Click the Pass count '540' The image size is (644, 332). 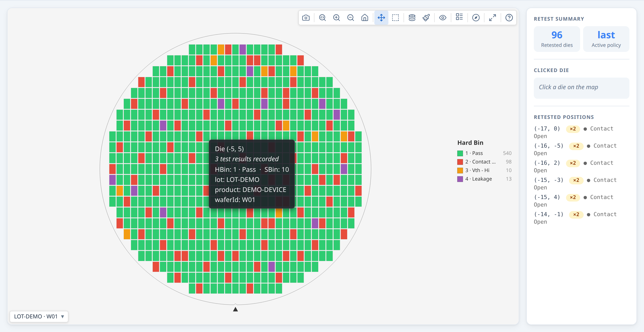pyautogui.click(x=507, y=153)
